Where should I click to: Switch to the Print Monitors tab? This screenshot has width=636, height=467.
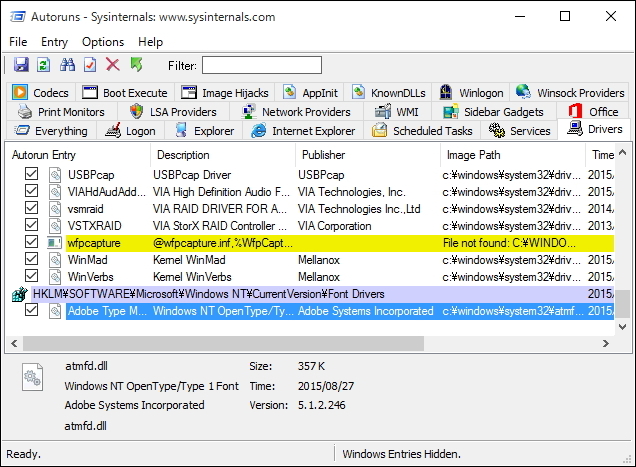[x=62, y=112]
